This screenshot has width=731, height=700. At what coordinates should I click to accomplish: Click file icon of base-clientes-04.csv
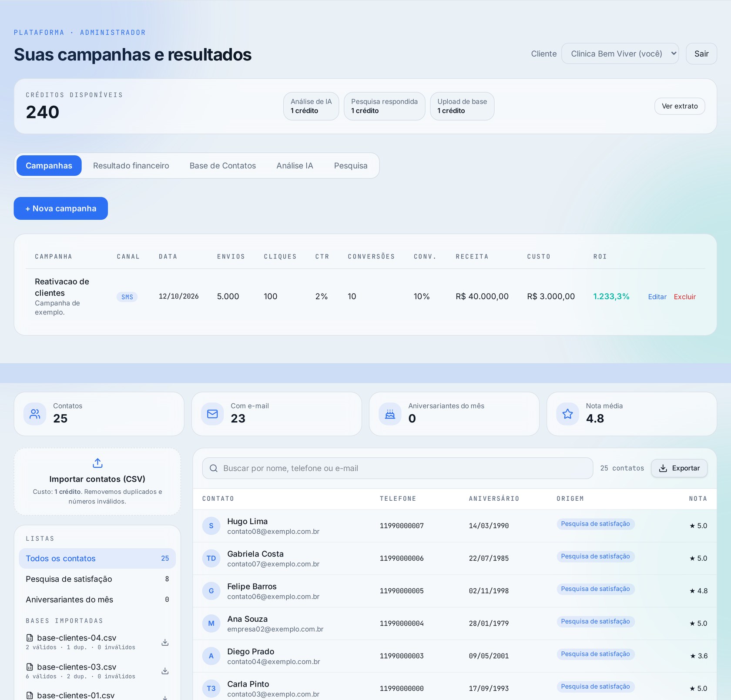[30, 638]
